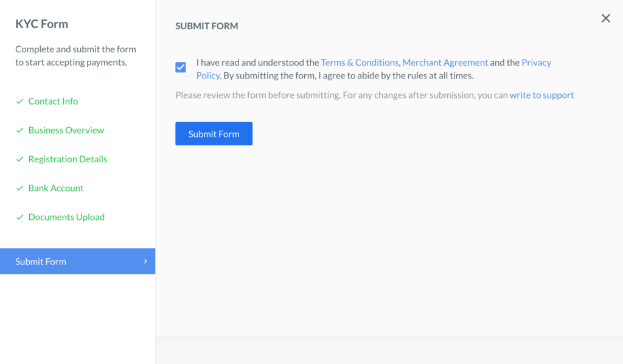
Task: Open the Documents Upload step
Action: click(66, 217)
